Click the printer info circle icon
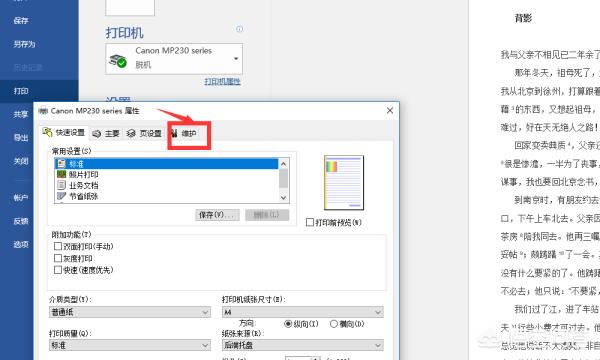 pos(240,29)
